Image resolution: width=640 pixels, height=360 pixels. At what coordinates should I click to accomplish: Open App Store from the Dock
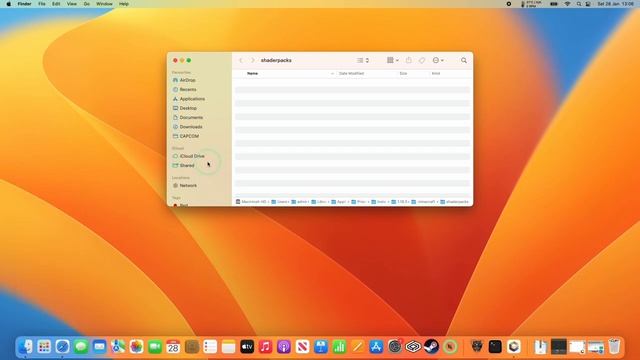point(376,347)
